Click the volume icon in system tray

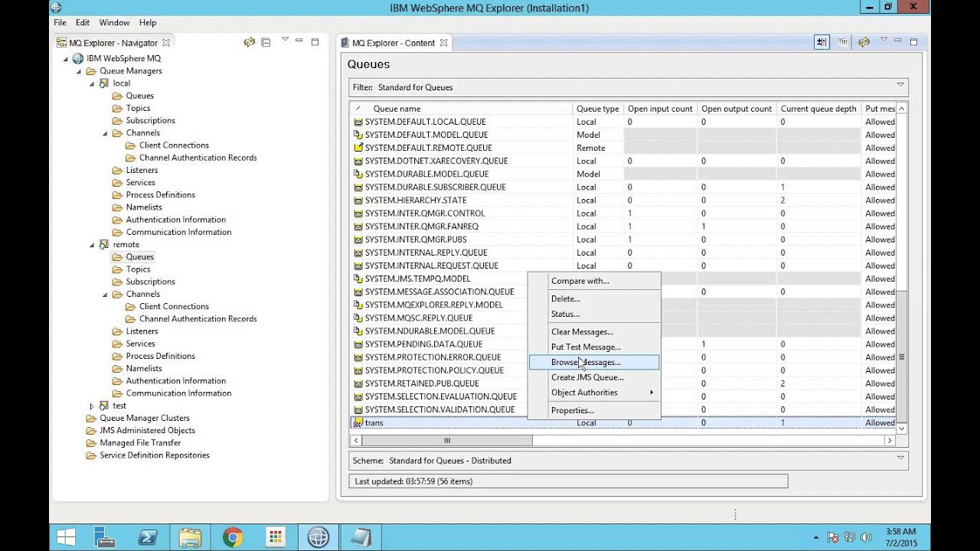point(867,537)
